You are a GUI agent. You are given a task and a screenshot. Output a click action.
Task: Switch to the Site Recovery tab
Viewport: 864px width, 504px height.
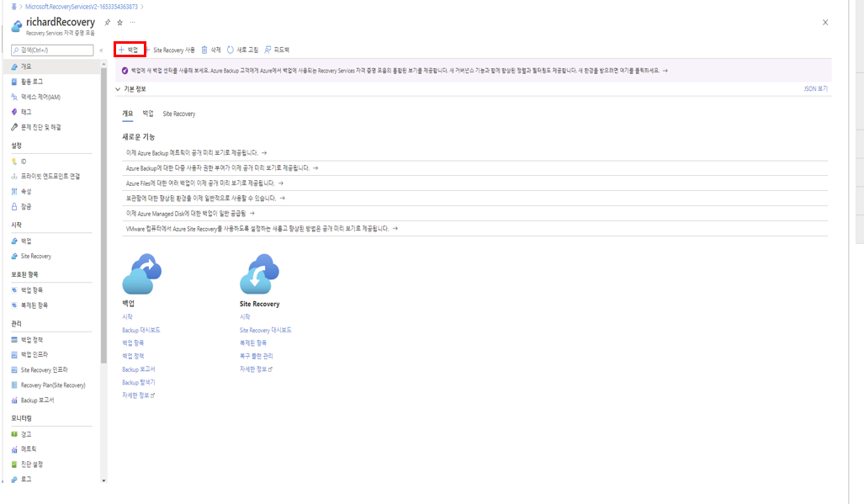[x=179, y=114]
